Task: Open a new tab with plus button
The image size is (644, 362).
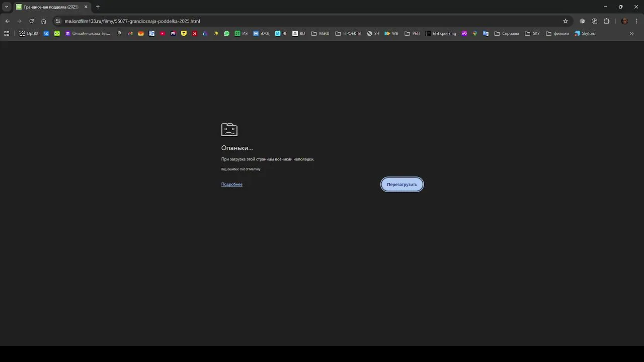Action: pos(98,7)
